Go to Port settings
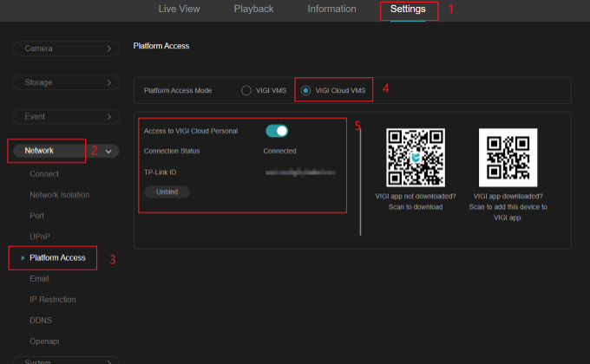Screen dimensions: 590x364 tap(36, 216)
